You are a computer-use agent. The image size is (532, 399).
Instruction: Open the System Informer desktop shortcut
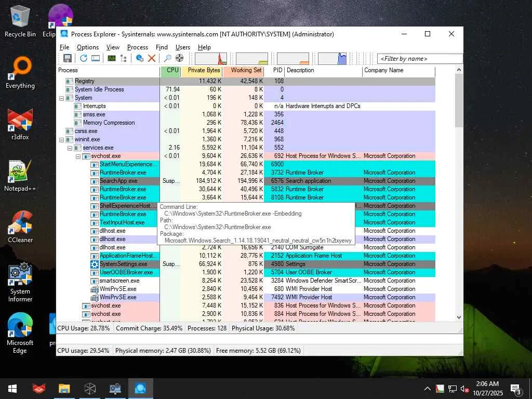pos(20,282)
